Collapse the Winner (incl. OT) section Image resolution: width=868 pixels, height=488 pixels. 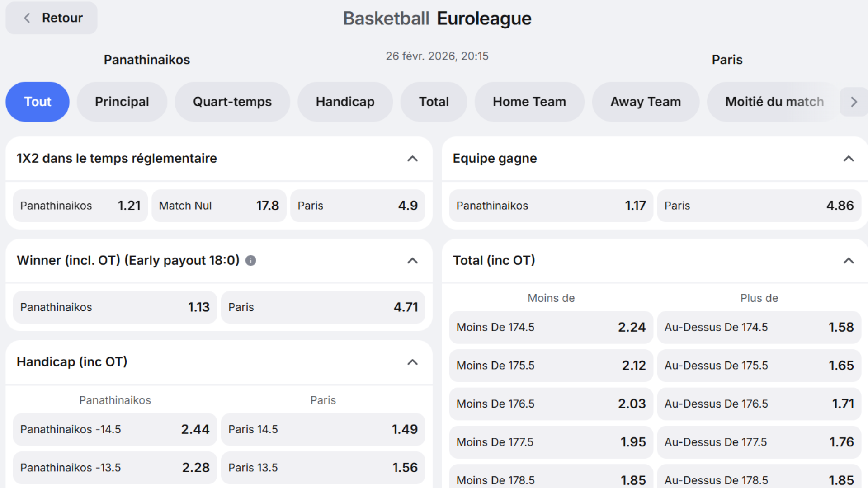click(412, 261)
